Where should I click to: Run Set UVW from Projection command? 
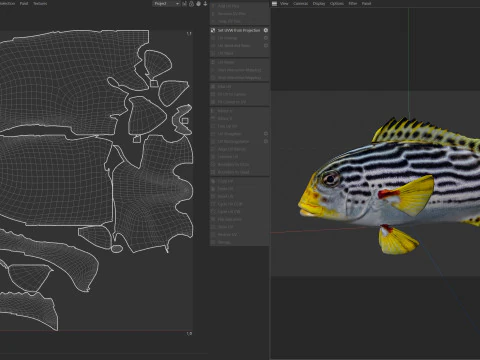239,30
